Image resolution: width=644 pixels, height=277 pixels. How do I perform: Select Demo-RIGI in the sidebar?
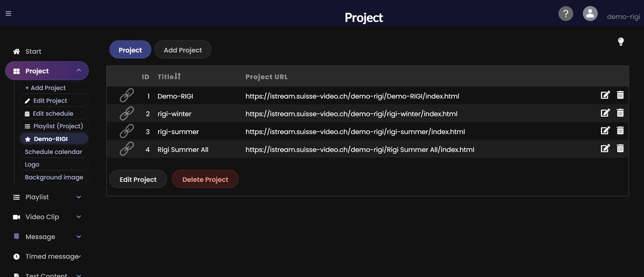tap(54, 139)
